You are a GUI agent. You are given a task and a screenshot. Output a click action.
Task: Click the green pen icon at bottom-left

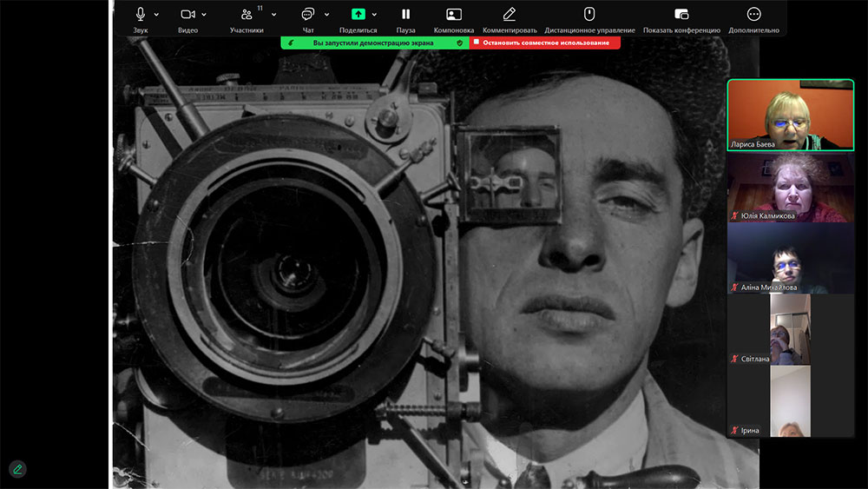pos(17,469)
